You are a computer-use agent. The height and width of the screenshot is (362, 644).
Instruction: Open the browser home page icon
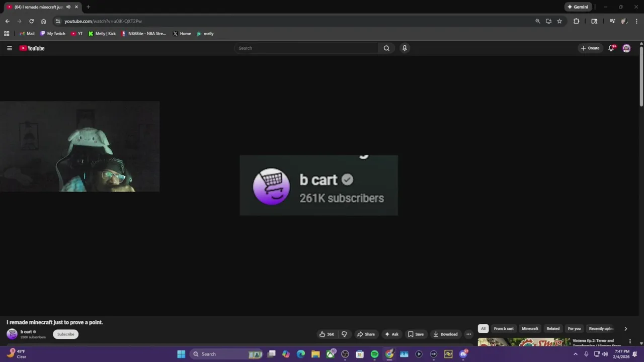point(44,21)
